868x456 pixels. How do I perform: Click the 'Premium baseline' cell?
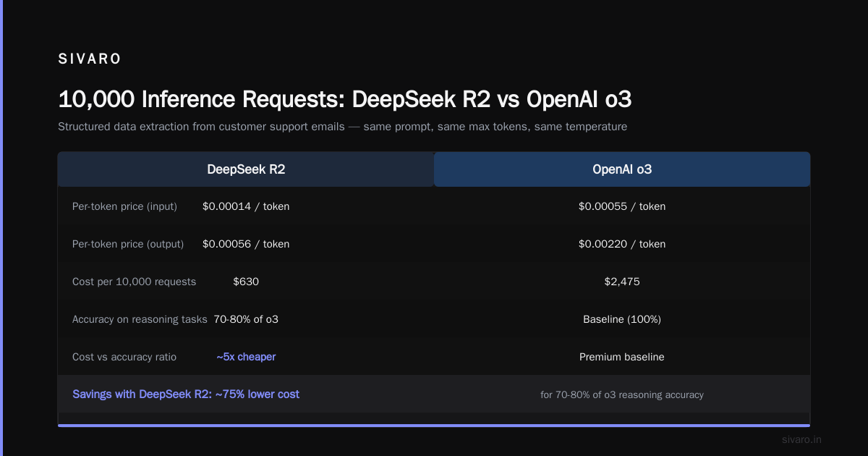pos(622,357)
